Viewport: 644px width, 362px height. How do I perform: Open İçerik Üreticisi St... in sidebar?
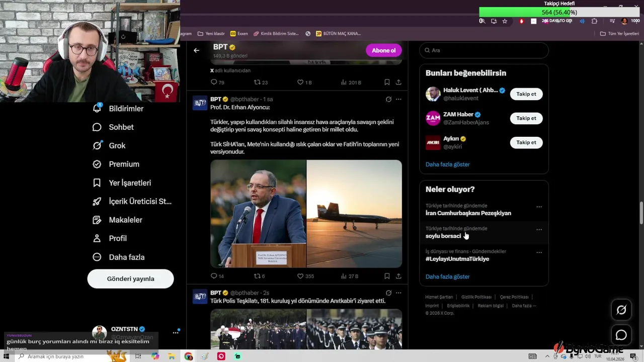(132, 201)
